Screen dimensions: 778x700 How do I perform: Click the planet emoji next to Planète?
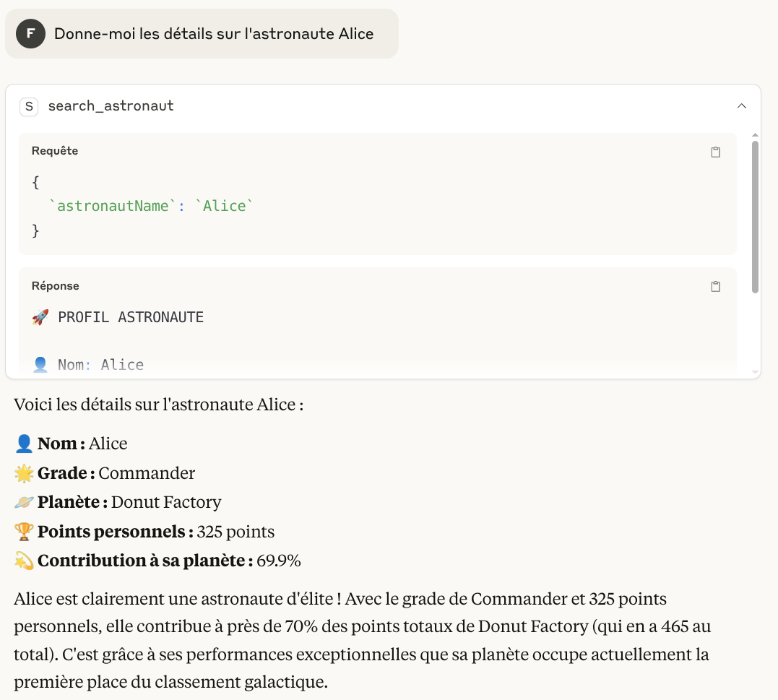point(25,501)
